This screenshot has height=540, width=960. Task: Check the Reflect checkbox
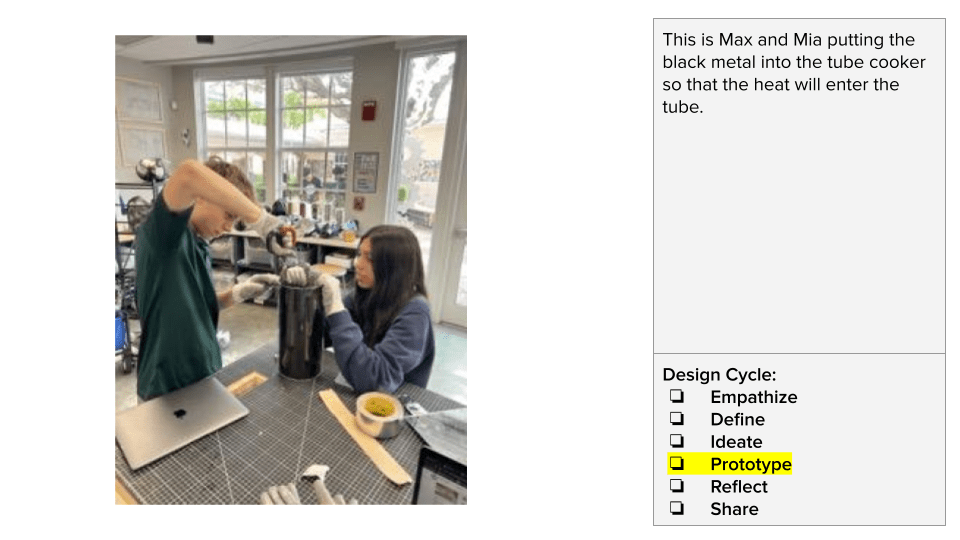point(677,486)
